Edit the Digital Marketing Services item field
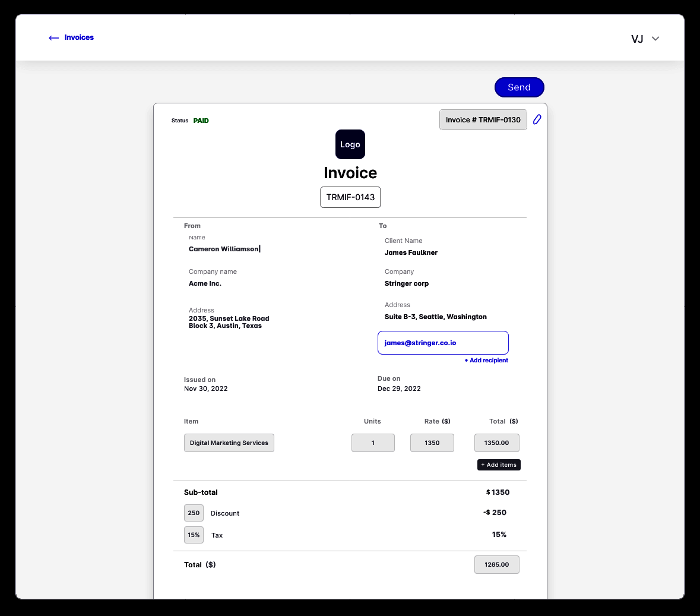This screenshot has height=616, width=700. pyautogui.click(x=229, y=443)
